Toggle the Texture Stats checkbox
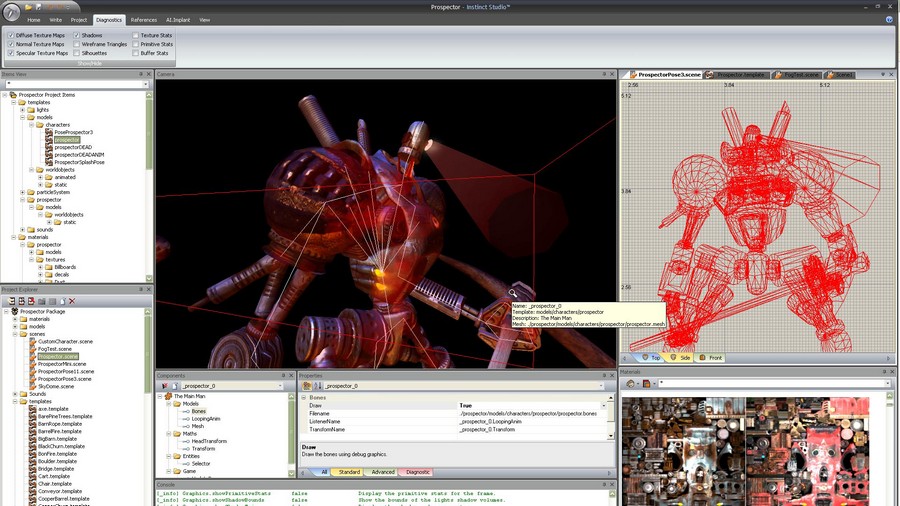This screenshot has height=506, width=900. pos(136,35)
